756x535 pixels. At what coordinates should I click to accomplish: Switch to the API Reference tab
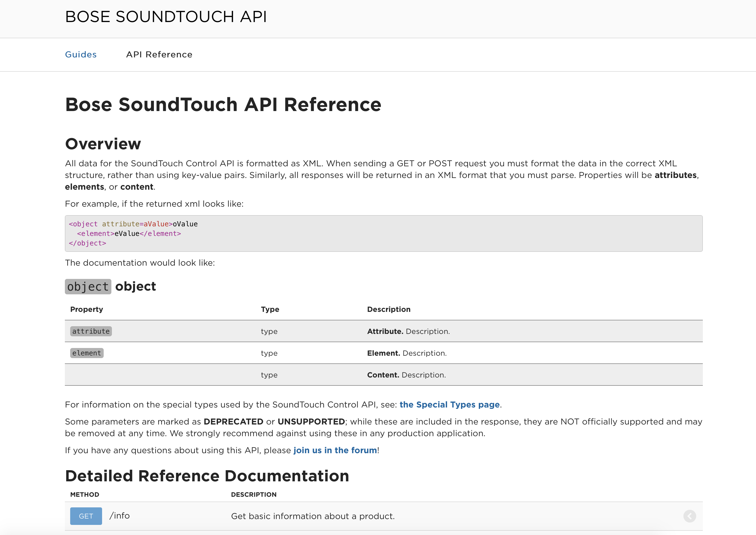(159, 54)
